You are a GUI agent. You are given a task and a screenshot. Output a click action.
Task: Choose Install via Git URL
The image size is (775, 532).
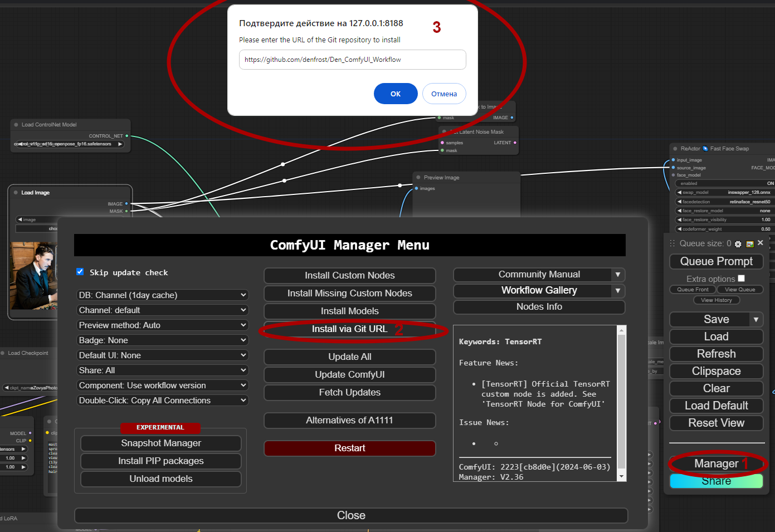click(x=350, y=329)
